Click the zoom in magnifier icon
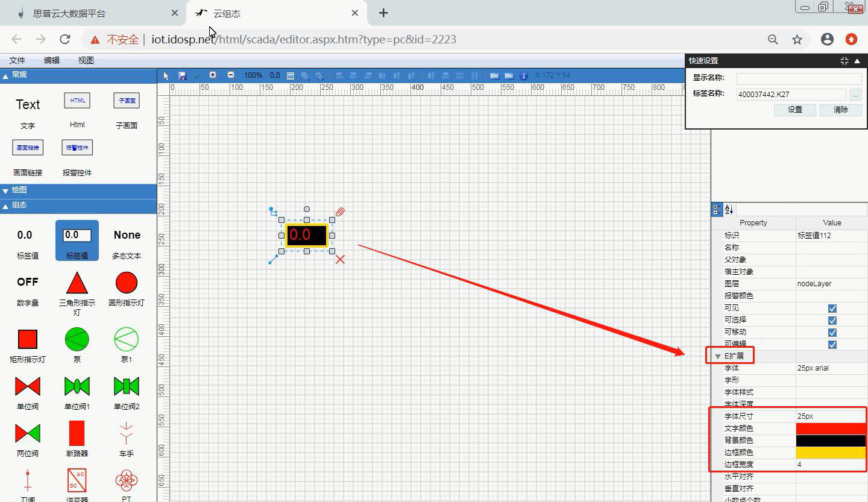This screenshot has width=868, height=502. click(x=213, y=75)
